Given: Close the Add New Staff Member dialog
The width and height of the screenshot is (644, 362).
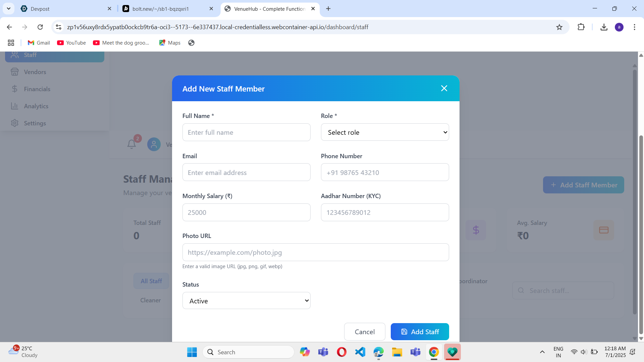Looking at the screenshot, I should click(x=444, y=88).
